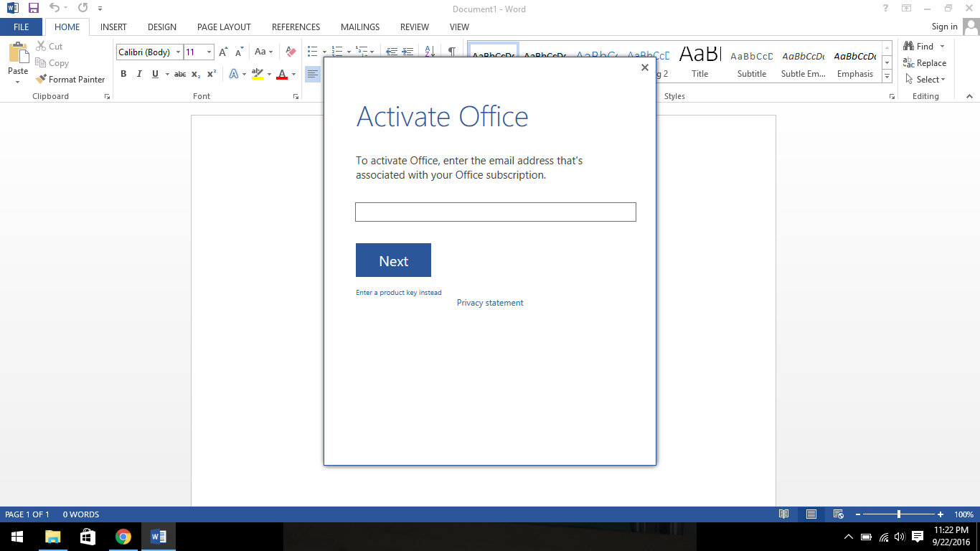The height and width of the screenshot is (551, 980).
Task: Toggle align left for paragraph
Action: coord(313,74)
